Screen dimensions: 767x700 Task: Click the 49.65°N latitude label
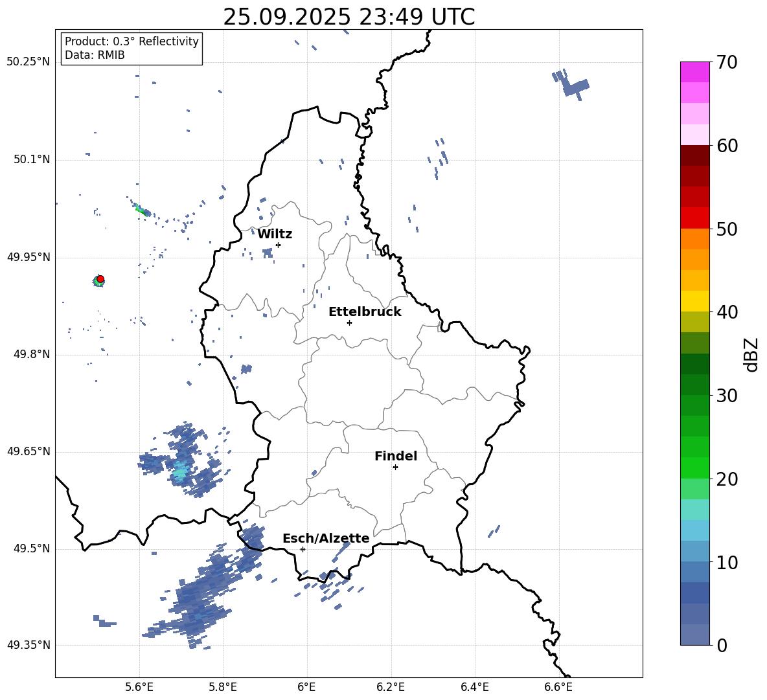click(x=29, y=451)
